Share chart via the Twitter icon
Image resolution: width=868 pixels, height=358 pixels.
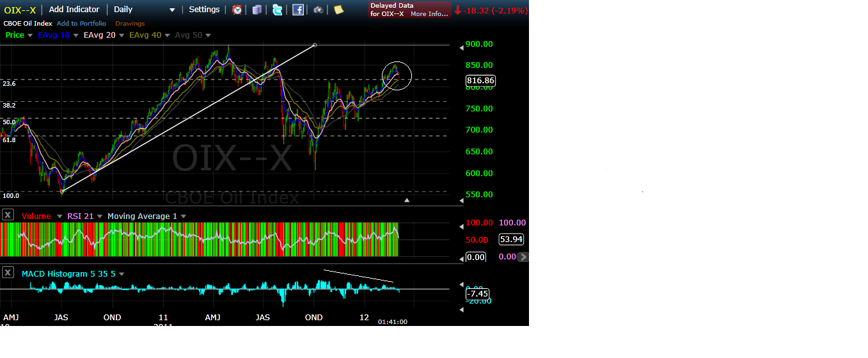pos(278,10)
